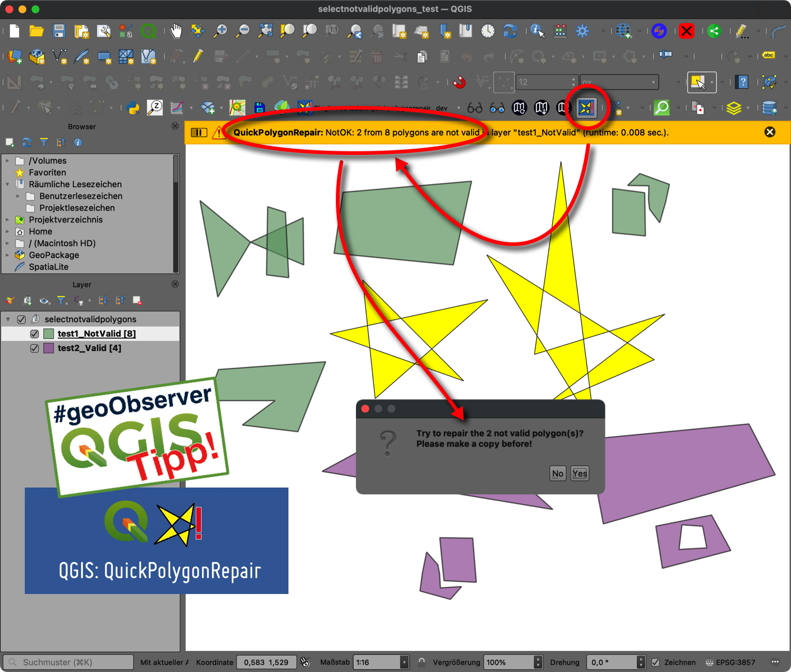Uncheck the test1_NotValid layer checkbox

[34, 334]
